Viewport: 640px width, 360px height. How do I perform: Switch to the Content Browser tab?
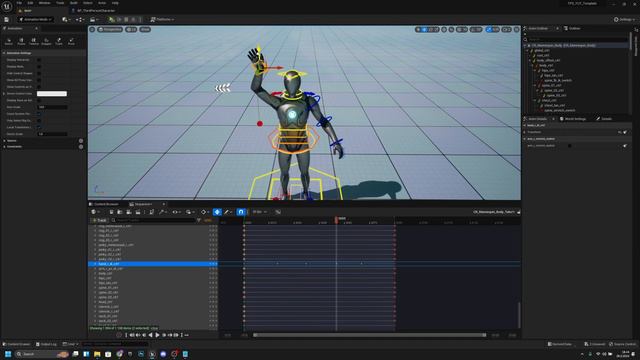tap(104, 204)
